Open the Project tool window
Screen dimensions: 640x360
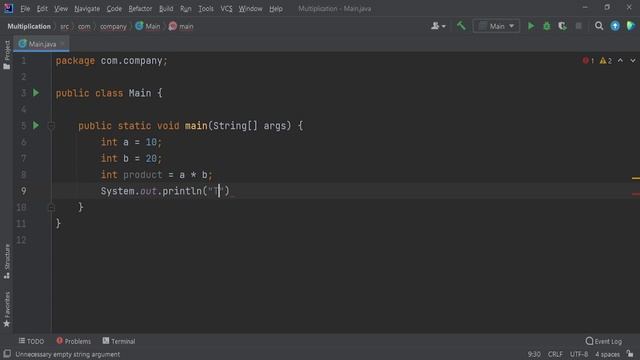point(7,55)
